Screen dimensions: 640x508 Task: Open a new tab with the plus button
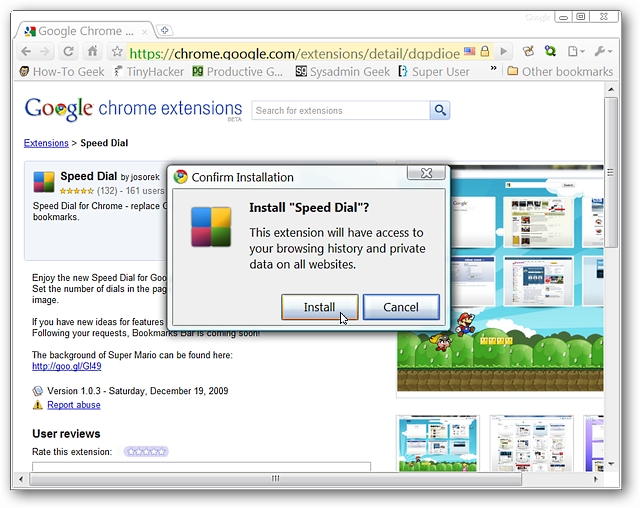[x=165, y=30]
